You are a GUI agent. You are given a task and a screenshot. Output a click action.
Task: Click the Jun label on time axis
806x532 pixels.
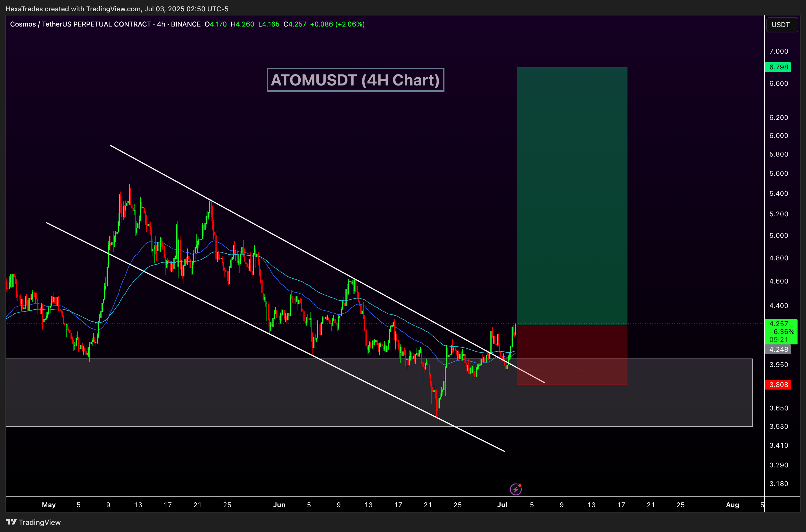pyautogui.click(x=279, y=505)
